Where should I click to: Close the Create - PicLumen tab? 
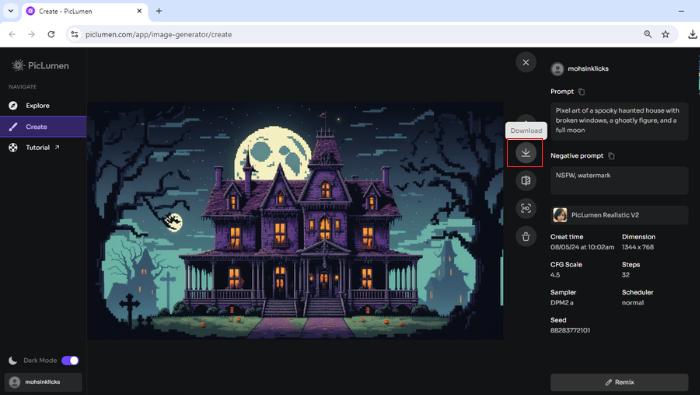[139, 11]
